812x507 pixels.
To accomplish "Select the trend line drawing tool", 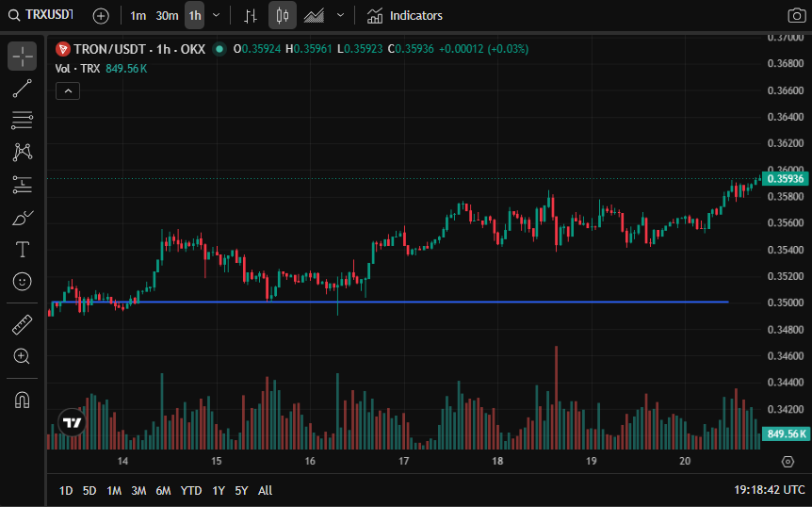I will pos(23,89).
